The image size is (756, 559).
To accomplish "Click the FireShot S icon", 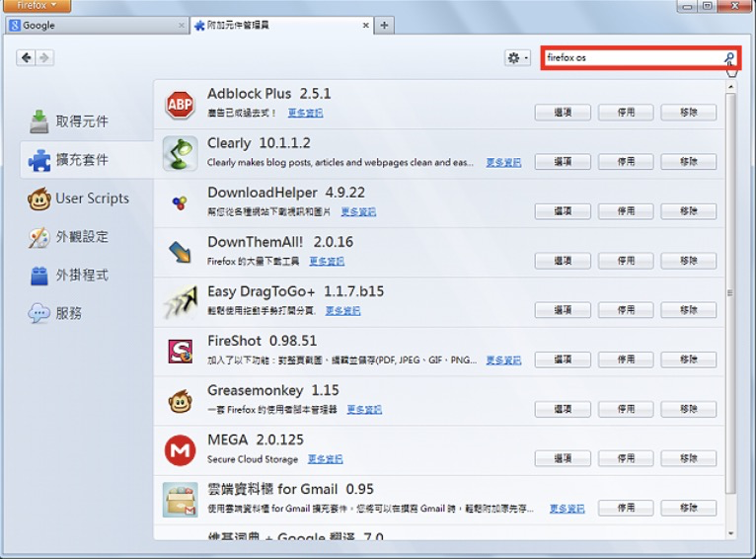I will coord(181,352).
